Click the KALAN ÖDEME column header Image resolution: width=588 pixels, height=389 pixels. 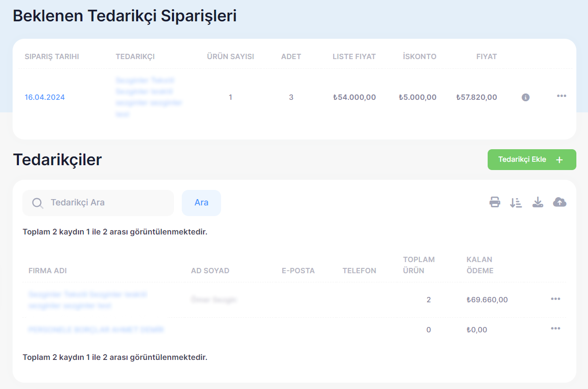pos(479,265)
